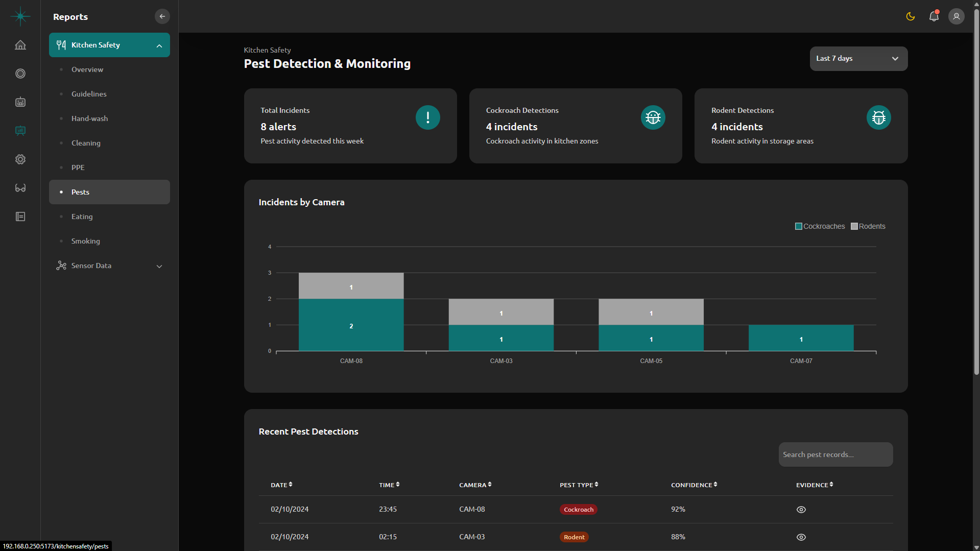Click the Search pest records field

(x=835, y=454)
